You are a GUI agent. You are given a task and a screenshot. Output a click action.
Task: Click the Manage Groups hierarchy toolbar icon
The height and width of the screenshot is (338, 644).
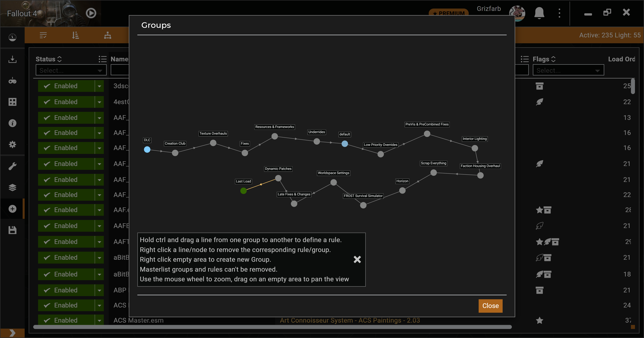[x=108, y=35]
